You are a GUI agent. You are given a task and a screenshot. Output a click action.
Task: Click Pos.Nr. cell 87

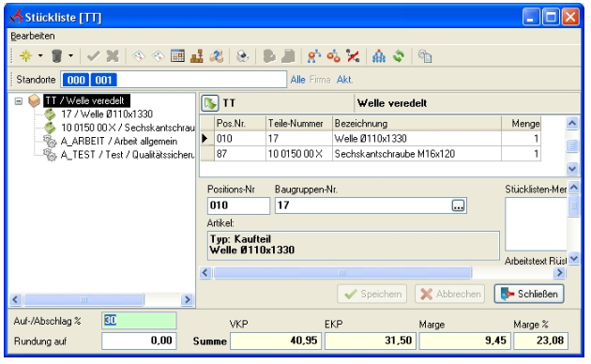240,154
